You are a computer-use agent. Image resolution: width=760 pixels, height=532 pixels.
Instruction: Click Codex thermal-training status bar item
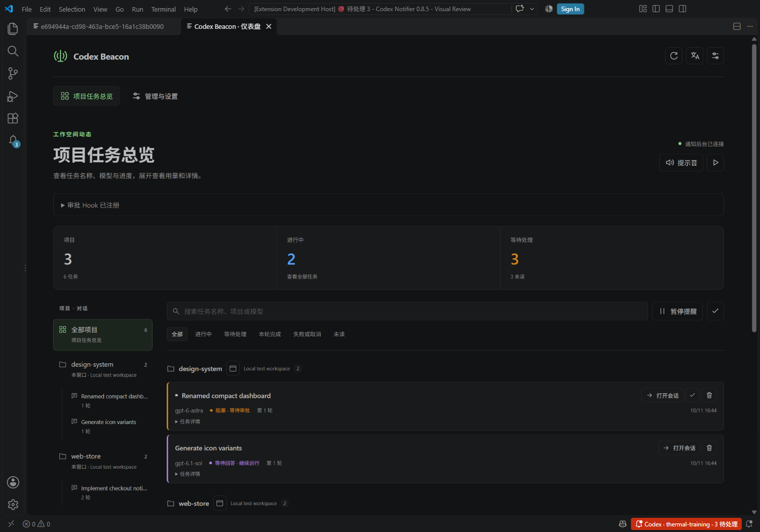[x=687, y=524]
